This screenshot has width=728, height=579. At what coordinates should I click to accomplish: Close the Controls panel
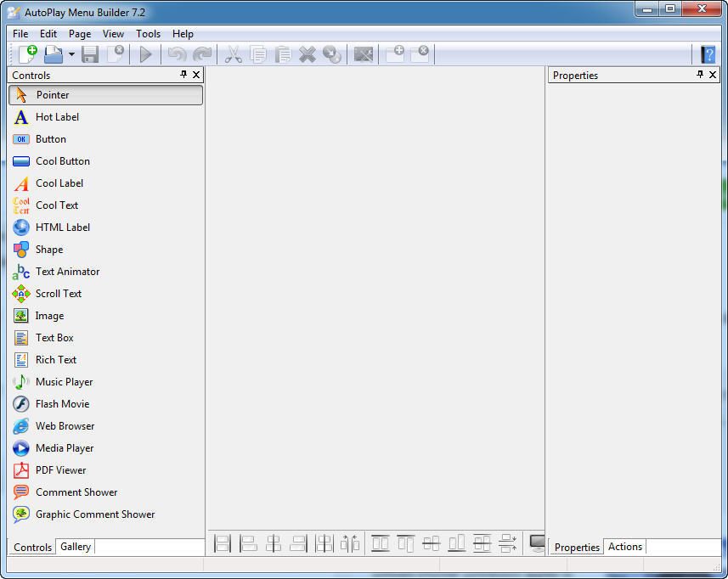(196, 75)
